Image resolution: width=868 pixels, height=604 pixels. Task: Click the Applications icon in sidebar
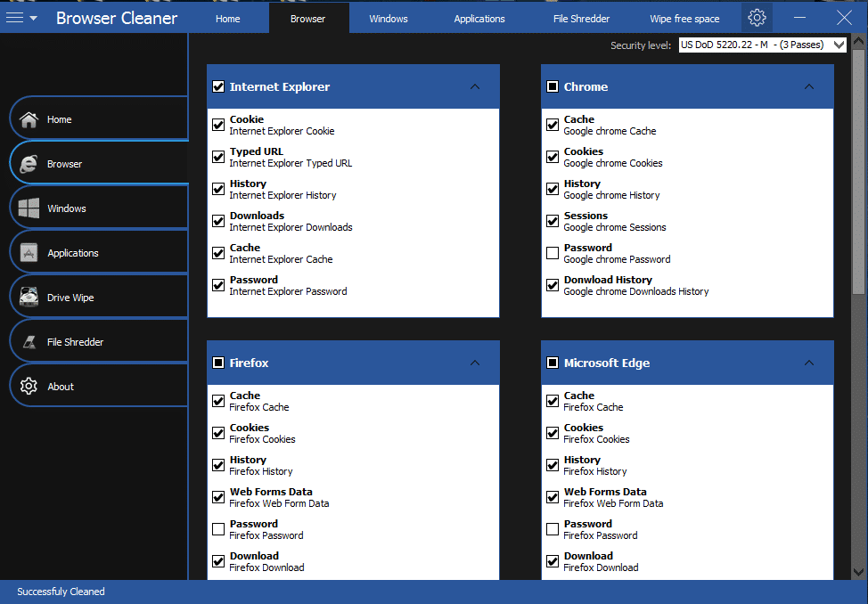click(29, 253)
